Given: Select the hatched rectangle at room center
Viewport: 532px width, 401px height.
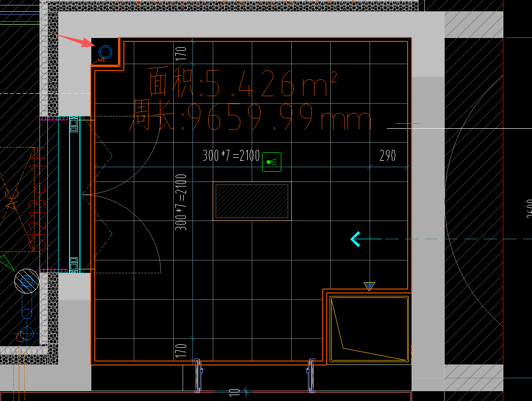Looking at the screenshot, I should pos(252,201).
